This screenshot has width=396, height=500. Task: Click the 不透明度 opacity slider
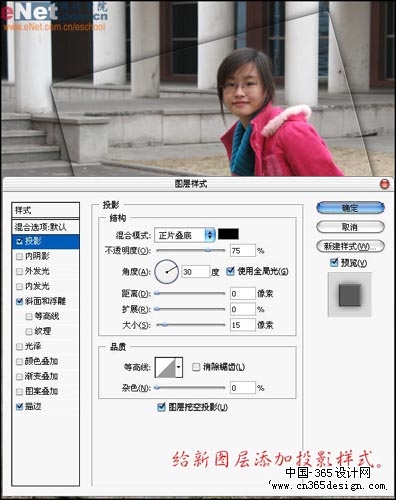[x=191, y=250]
